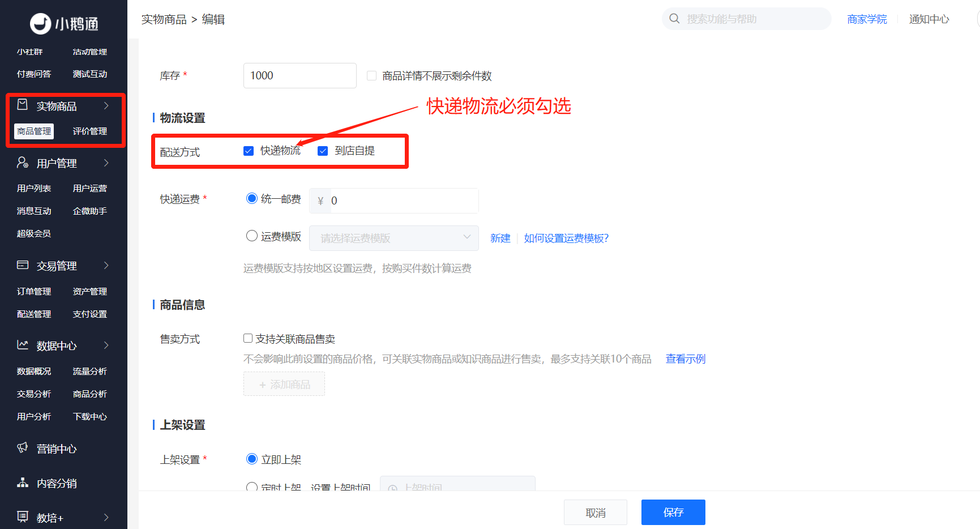Uncheck the 到店自提 checkbox
Viewport: 980px width, 529px height.
coord(323,151)
